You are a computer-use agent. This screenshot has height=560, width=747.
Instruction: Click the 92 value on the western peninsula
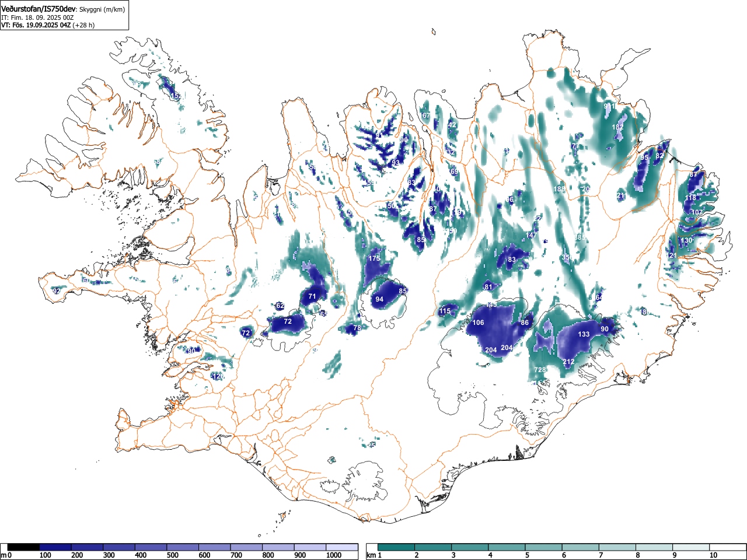[x=57, y=291]
